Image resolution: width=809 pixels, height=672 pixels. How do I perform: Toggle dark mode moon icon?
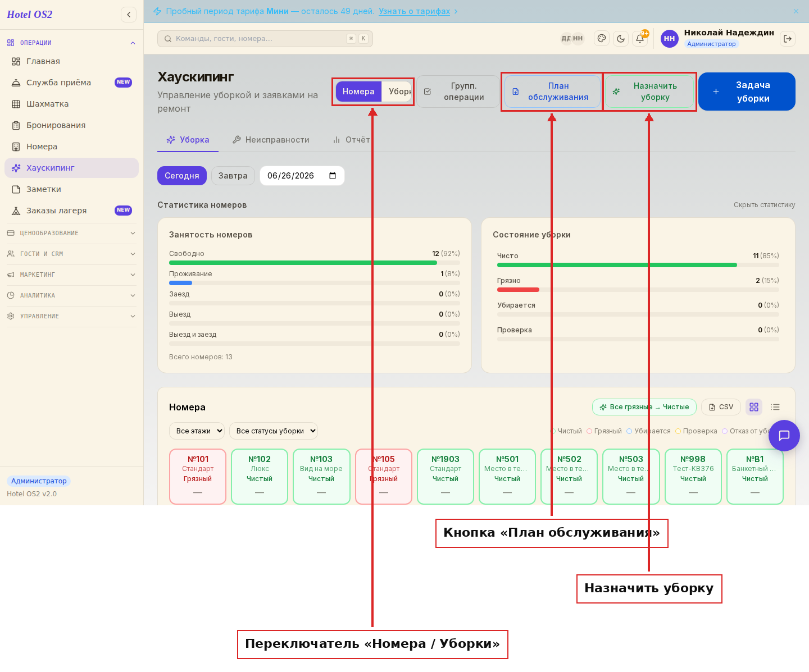[x=621, y=39]
